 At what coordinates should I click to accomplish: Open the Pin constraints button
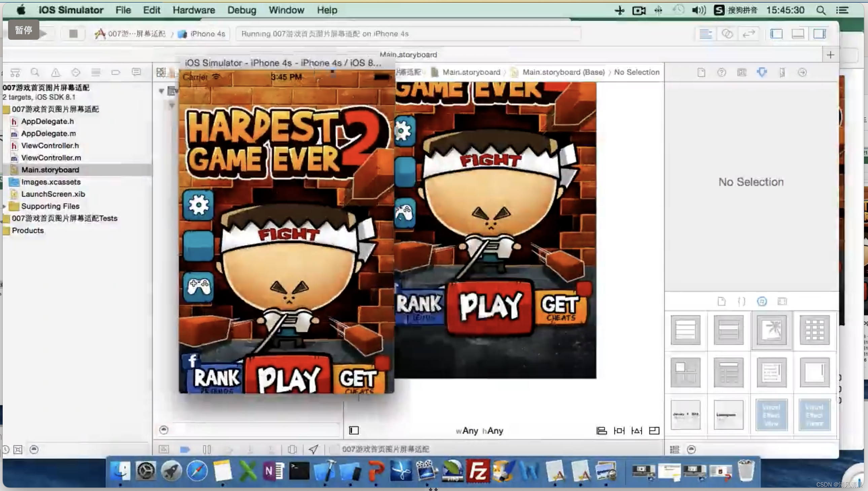pyautogui.click(x=619, y=431)
